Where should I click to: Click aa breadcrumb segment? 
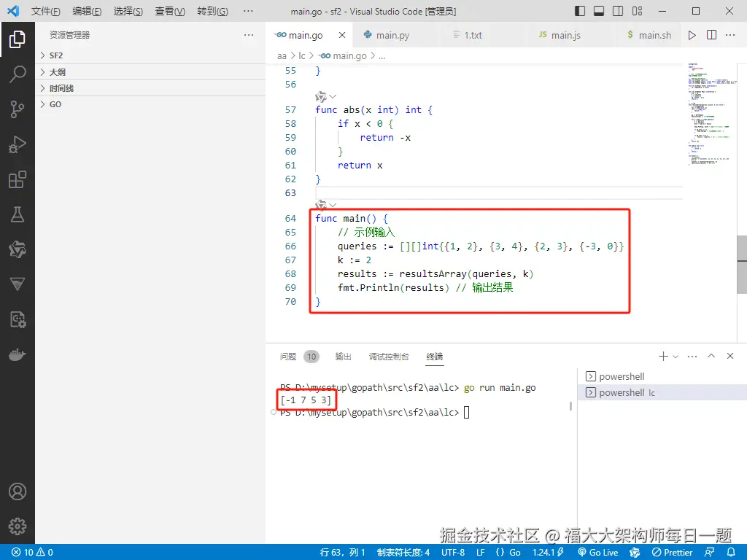(282, 55)
